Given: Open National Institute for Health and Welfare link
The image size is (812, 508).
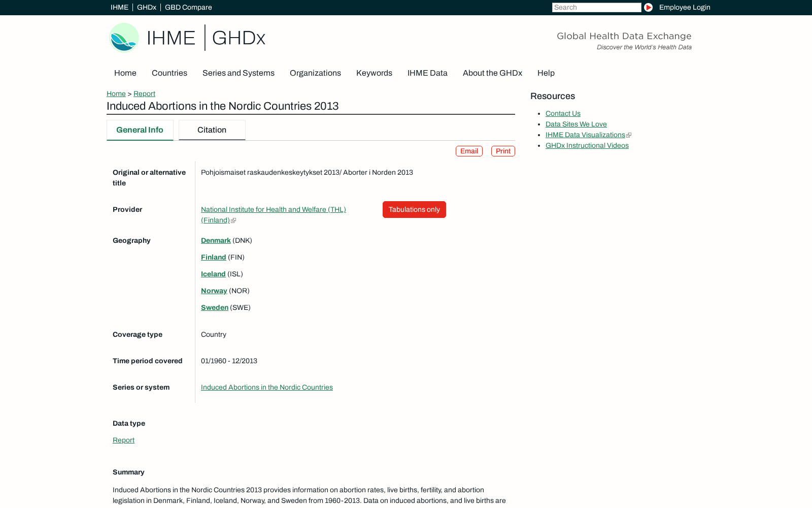Looking at the screenshot, I should click(x=273, y=214).
